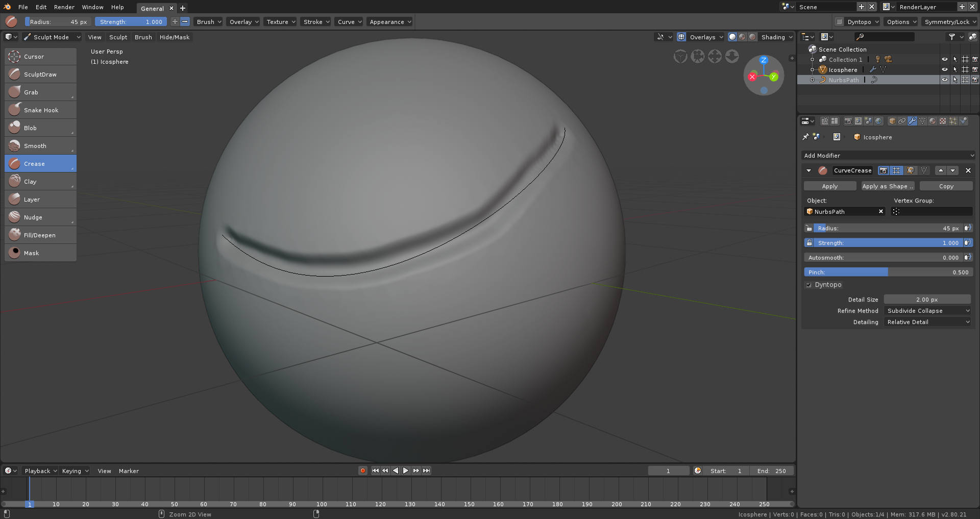Select the Fill/Deepen brush tool
The image size is (980, 519).
click(40, 235)
